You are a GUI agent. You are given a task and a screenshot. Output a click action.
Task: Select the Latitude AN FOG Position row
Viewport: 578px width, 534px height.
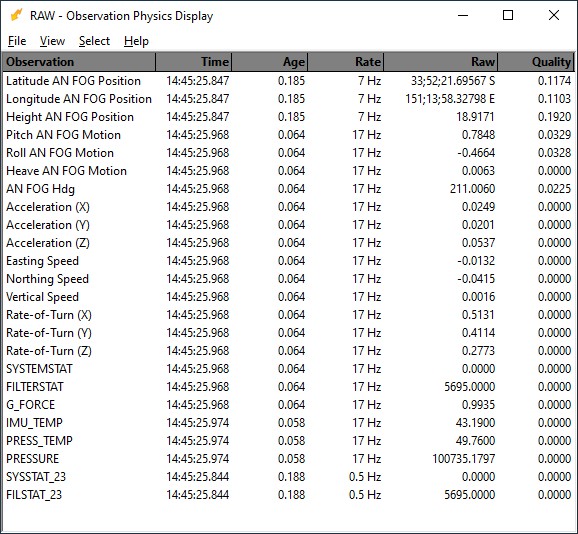click(288, 81)
